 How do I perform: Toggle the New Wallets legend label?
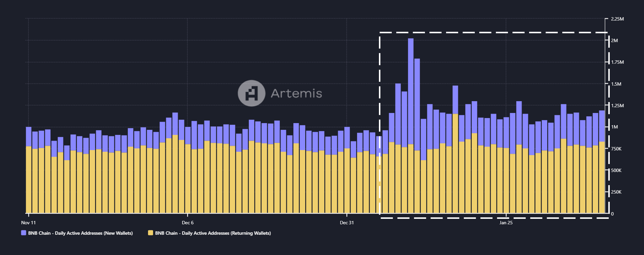point(80,233)
